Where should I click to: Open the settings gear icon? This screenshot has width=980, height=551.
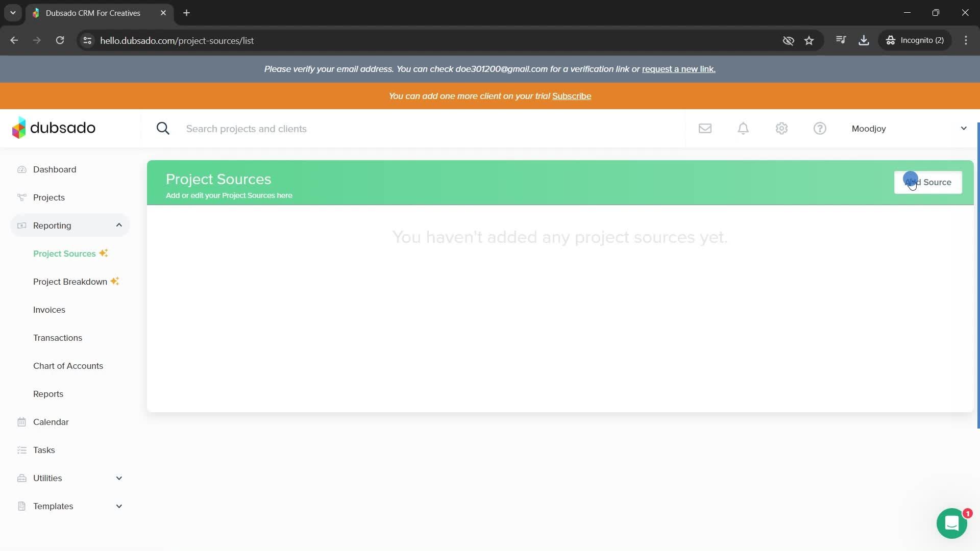[781, 129]
